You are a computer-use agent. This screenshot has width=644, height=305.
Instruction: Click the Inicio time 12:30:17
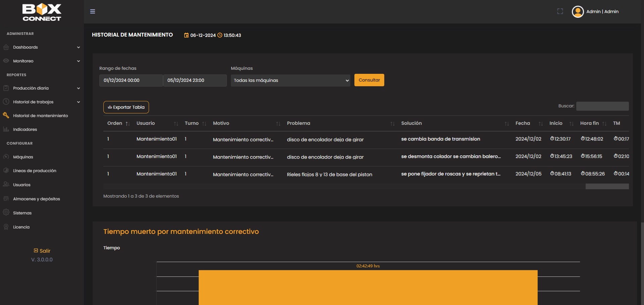pyautogui.click(x=560, y=139)
